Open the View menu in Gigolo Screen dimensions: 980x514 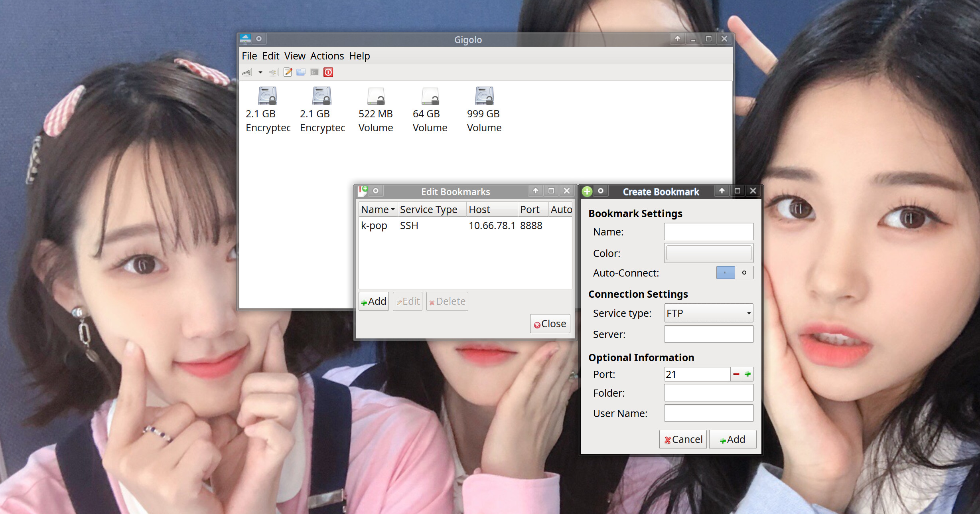pos(295,56)
